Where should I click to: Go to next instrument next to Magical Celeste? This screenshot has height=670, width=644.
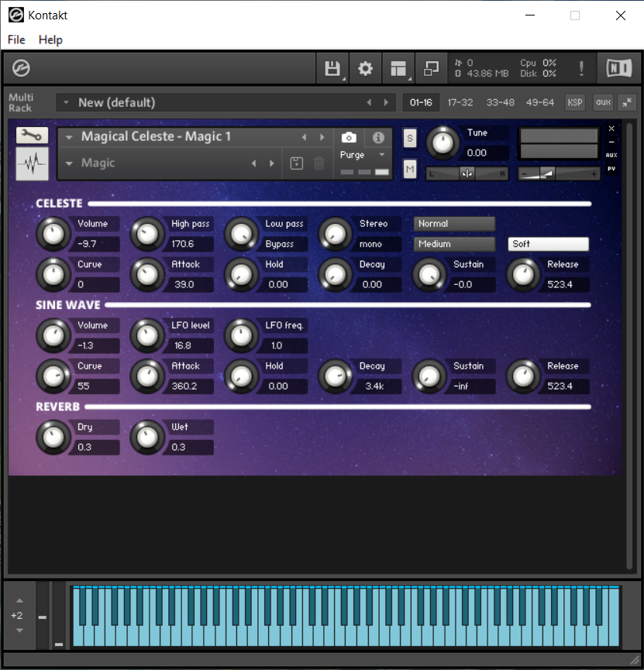tap(322, 137)
